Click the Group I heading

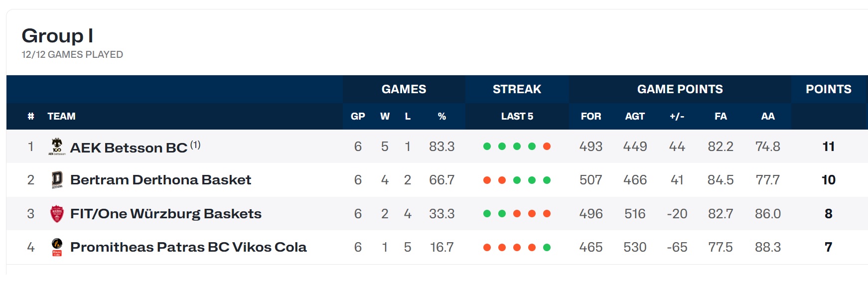57,36
